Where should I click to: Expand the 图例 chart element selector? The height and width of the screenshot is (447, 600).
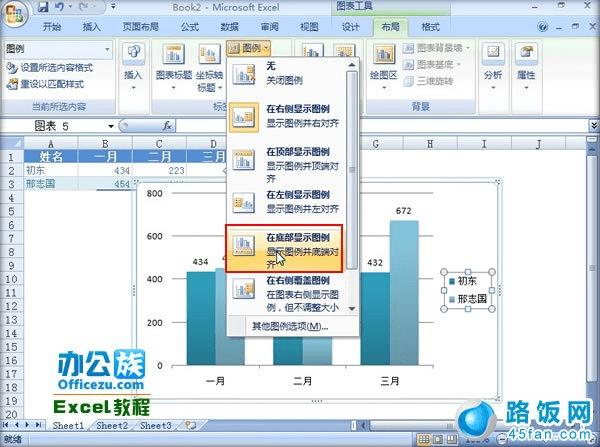coord(108,49)
